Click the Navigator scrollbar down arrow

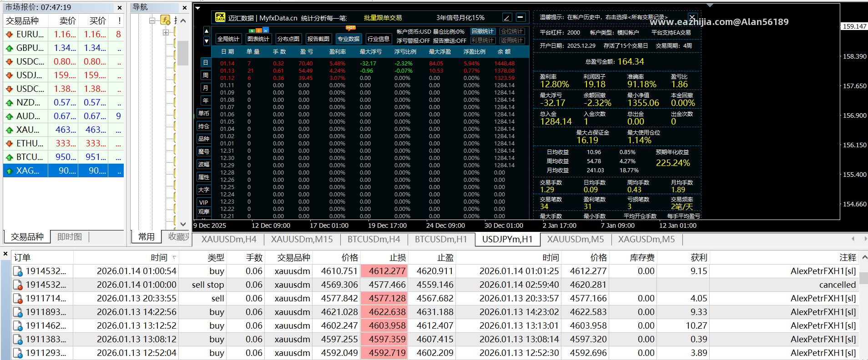(183, 224)
